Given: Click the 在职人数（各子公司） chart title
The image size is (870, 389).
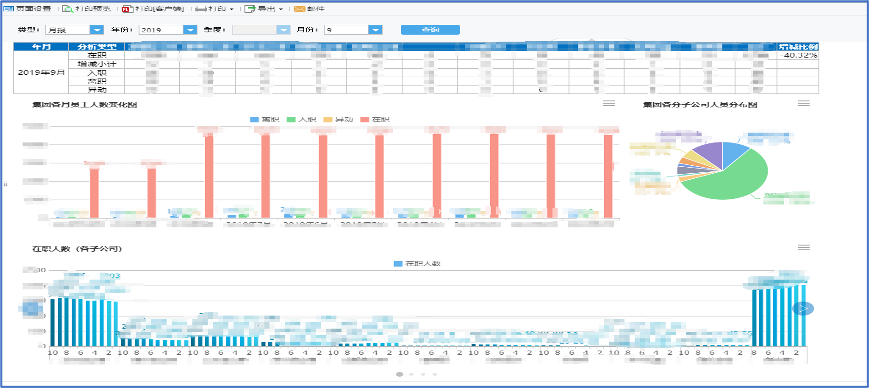Looking at the screenshot, I should pos(77,249).
